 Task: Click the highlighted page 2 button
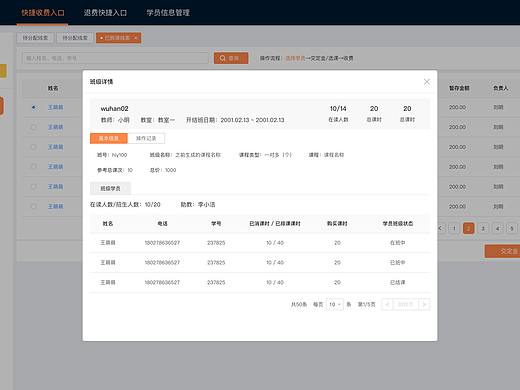point(468,228)
